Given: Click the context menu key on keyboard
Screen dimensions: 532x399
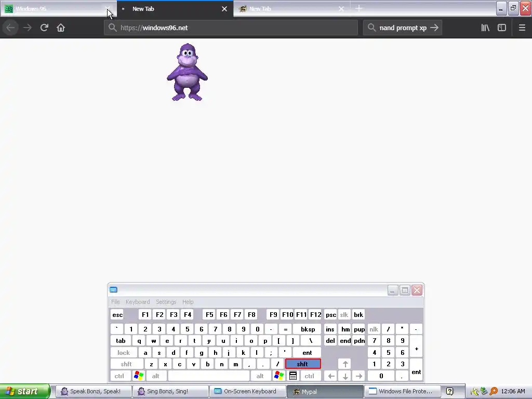Looking at the screenshot, I should (x=293, y=376).
